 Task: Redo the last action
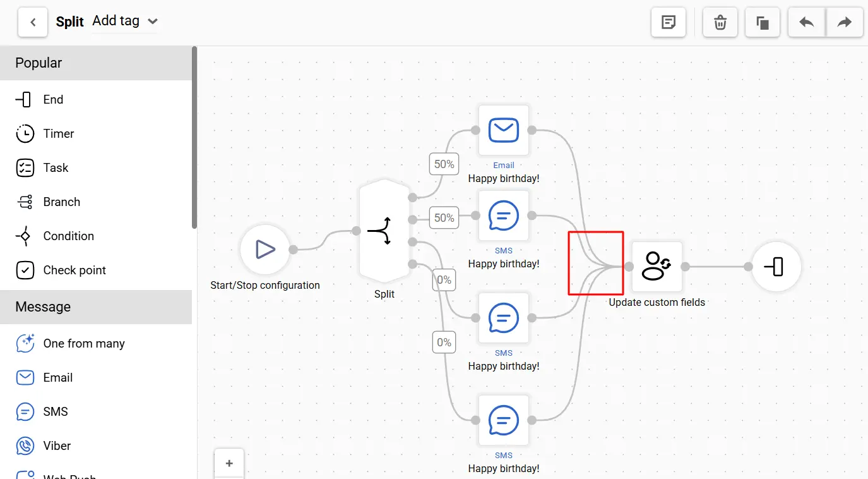pos(844,23)
